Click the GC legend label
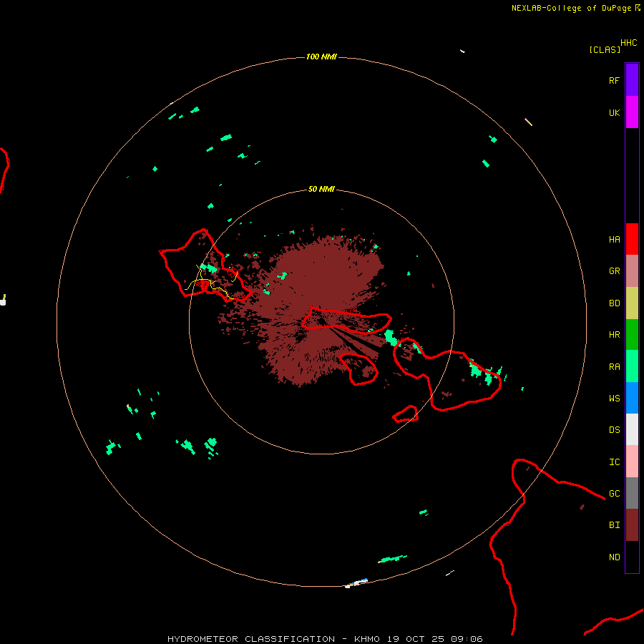Image resolution: width=644 pixels, height=644 pixels. (614, 494)
